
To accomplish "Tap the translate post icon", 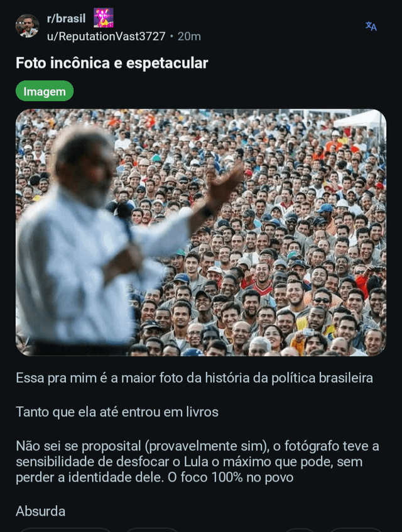I will pyautogui.click(x=371, y=26).
